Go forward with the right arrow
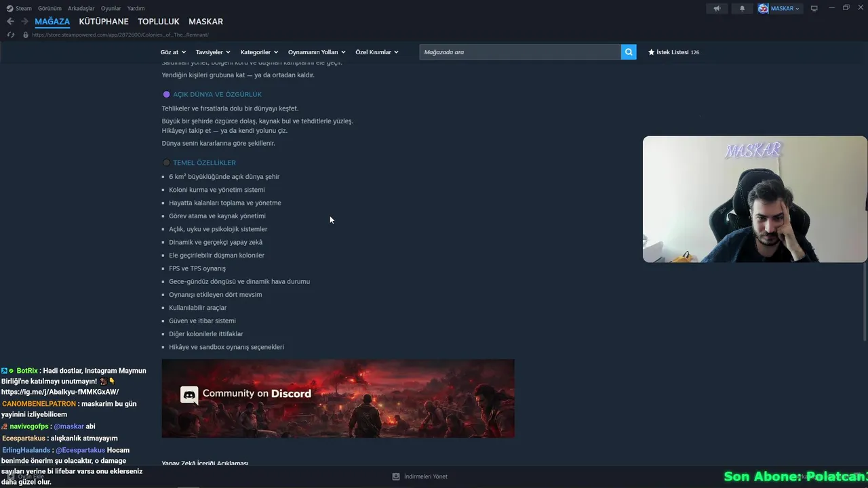868x488 pixels. 24,22
